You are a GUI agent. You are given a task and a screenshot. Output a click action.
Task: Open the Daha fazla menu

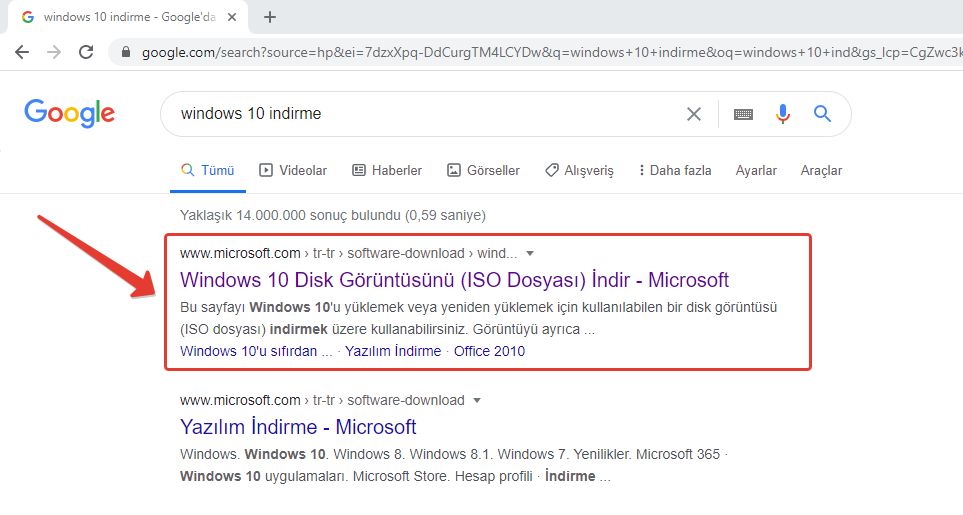pos(675,171)
